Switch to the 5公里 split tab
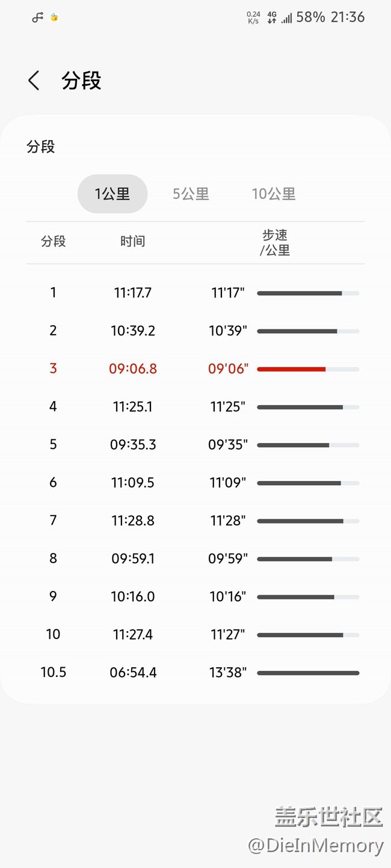Screen dimensions: 391x868 [191, 194]
